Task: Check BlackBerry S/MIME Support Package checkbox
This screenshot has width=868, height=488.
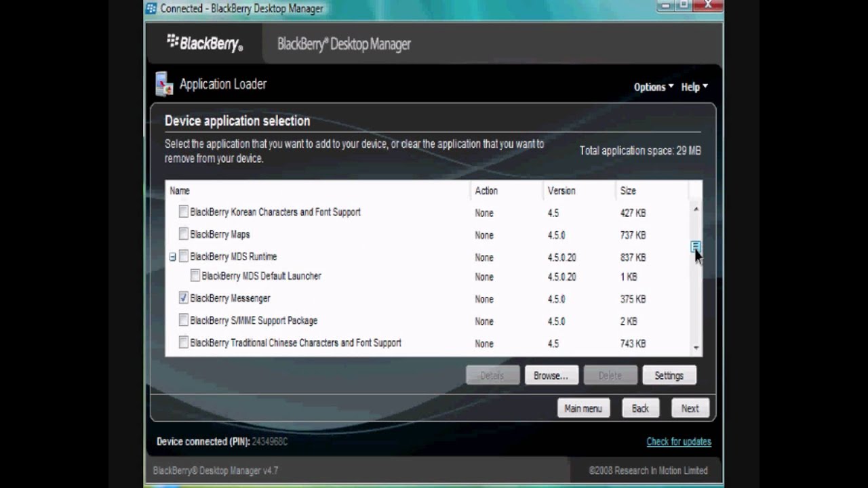Action: [183, 321]
